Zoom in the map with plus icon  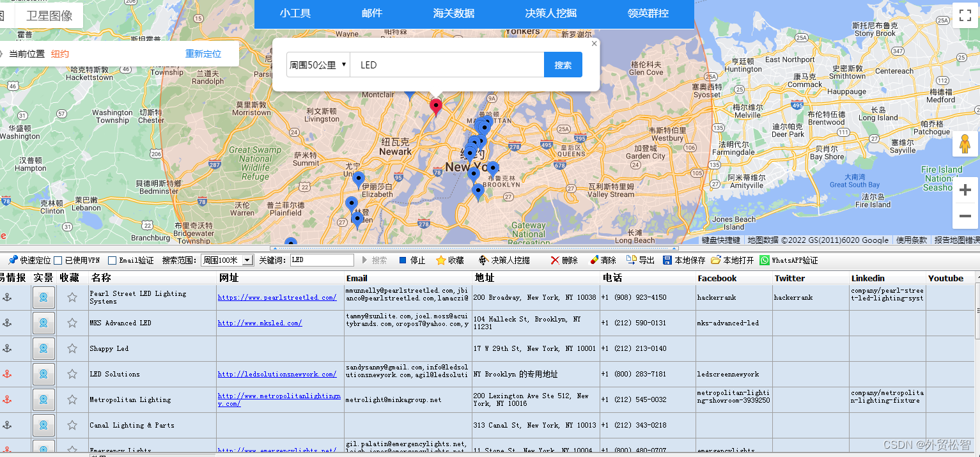(965, 190)
